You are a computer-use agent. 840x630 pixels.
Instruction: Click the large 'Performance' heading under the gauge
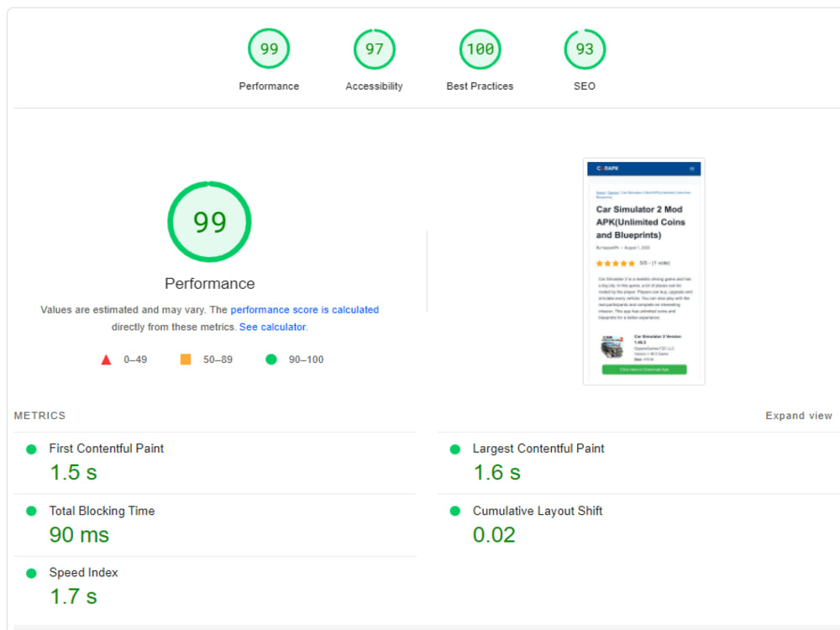tap(209, 283)
